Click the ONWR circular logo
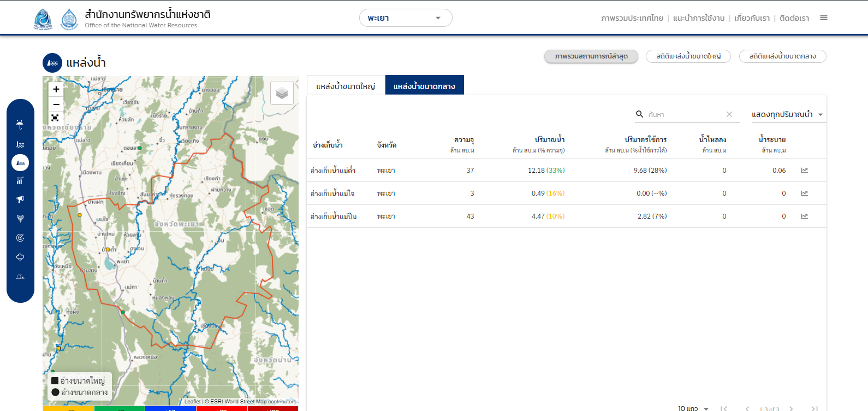The image size is (868, 411). 69,19
